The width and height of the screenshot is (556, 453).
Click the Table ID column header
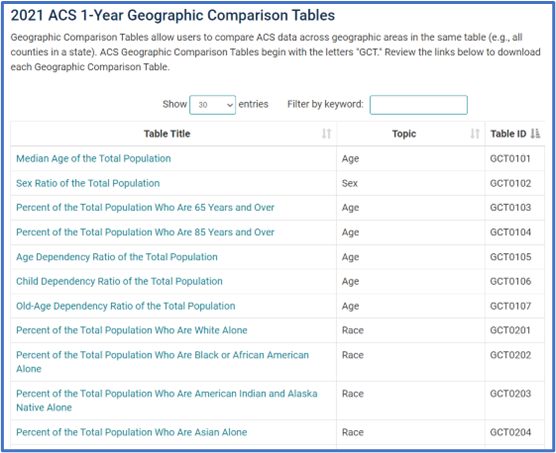(x=515, y=134)
